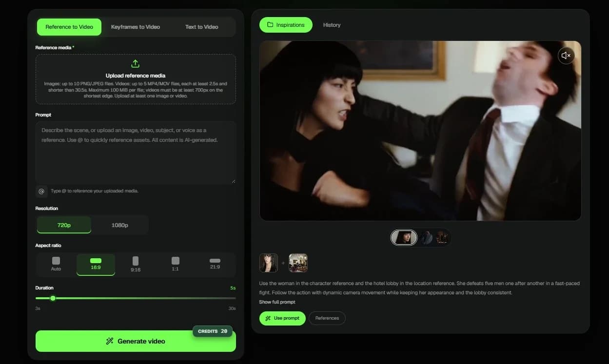
Task: Switch to Keyframes to Video tab
Action: pos(136,27)
